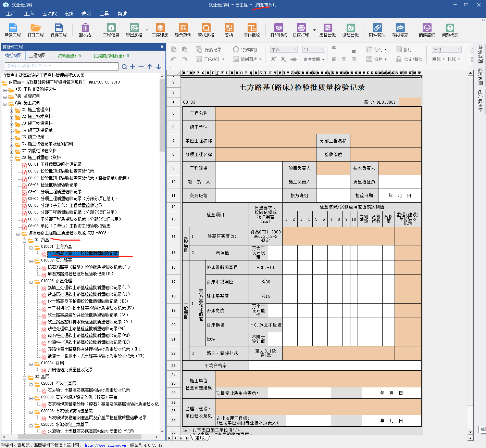Click the paste icon in editing toolbar

pyautogui.click(x=185, y=50)
